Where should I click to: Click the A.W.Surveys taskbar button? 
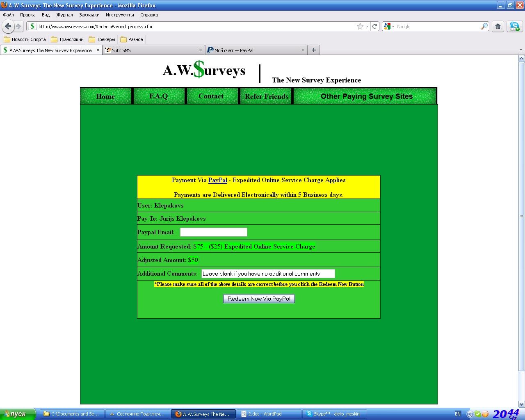(203, 414)
